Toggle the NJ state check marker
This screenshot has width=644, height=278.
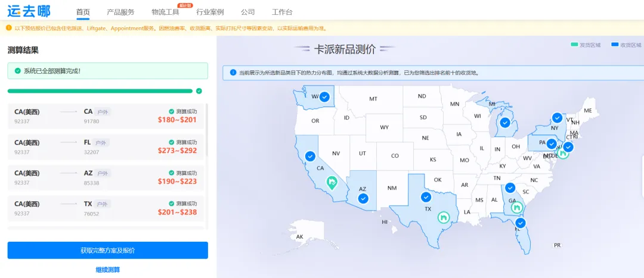tap(568, 146)
